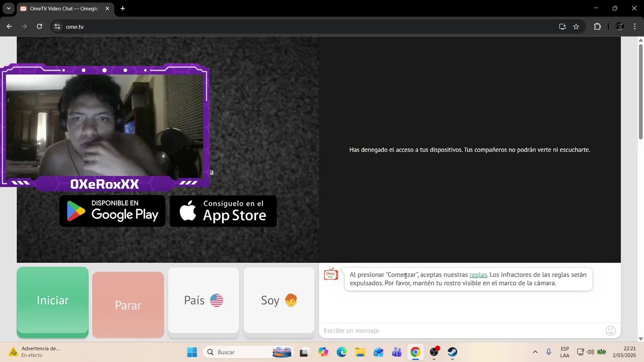644x362 pixels.
Task: Open OBS Studio from the taskbar
Action: (434, 352)
